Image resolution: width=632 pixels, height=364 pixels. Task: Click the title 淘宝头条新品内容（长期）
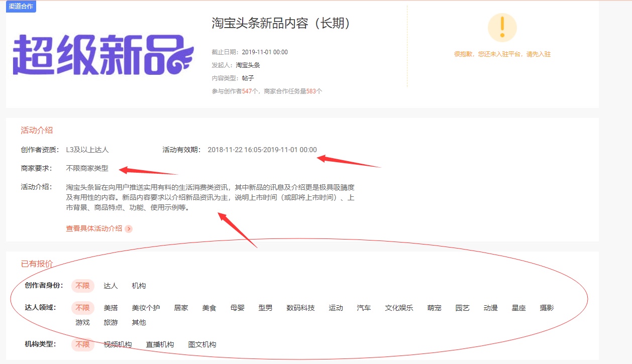coord(281,23)
